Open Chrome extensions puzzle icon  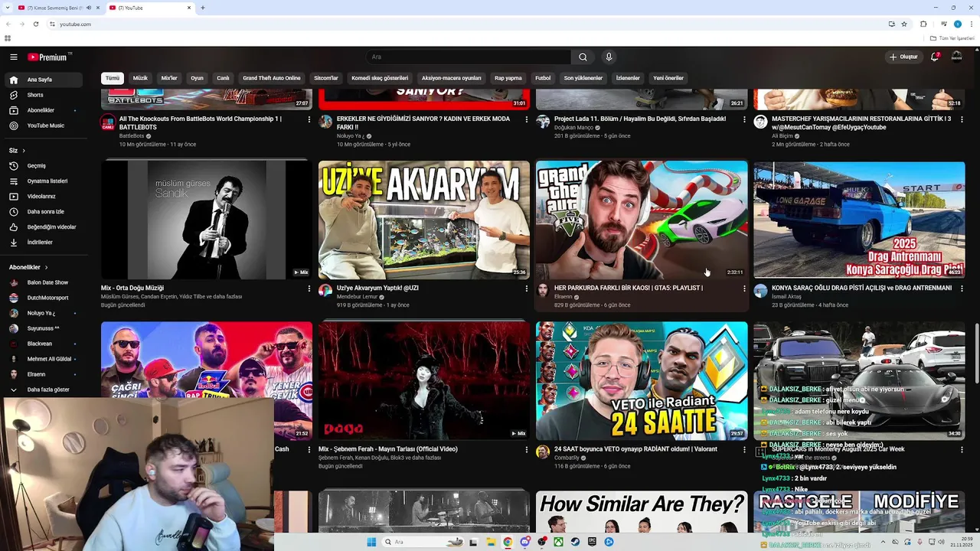[x=923, y=24]
